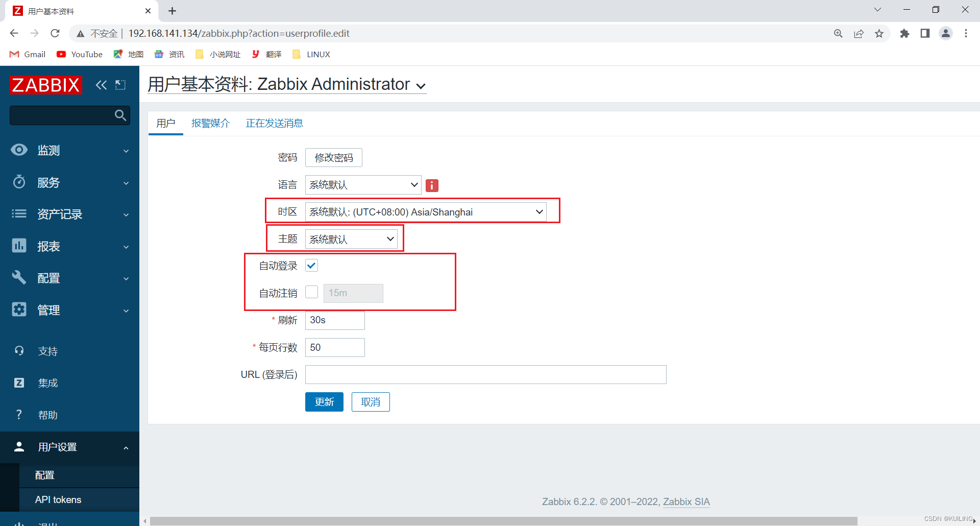Screen dimensions: 980x526
Task: Click the 资产记录 list icon
Action: [19, 213]
